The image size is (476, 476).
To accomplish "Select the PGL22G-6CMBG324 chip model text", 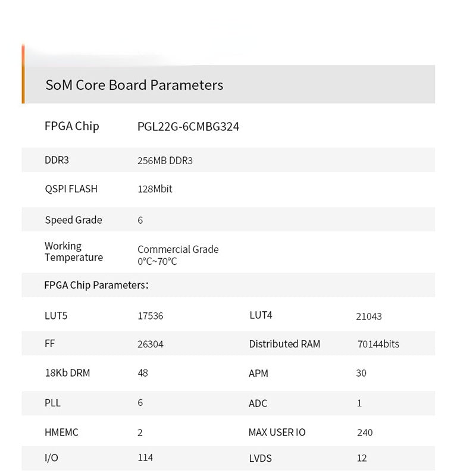I will pyautogui.click(x=188, y=127).
